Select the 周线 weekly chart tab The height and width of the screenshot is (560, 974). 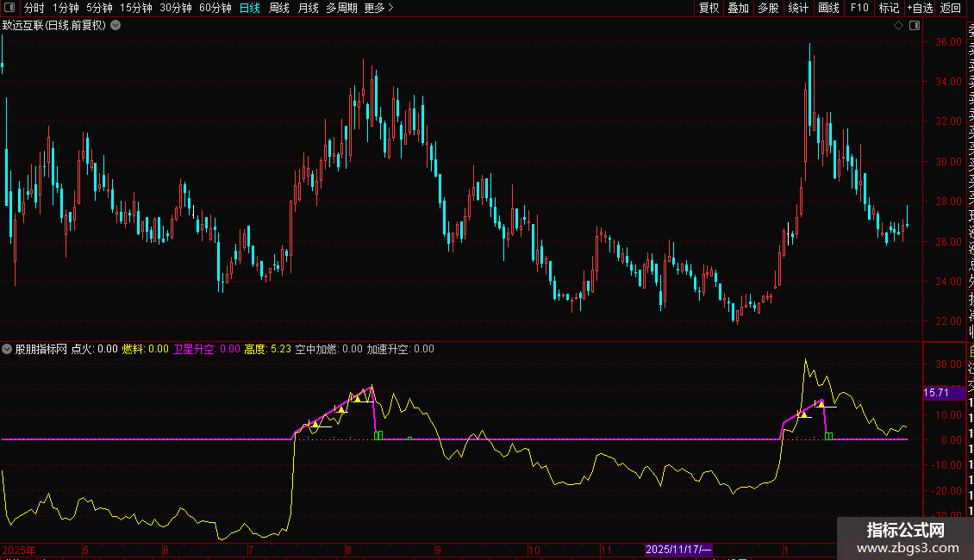tap(279, 9)
